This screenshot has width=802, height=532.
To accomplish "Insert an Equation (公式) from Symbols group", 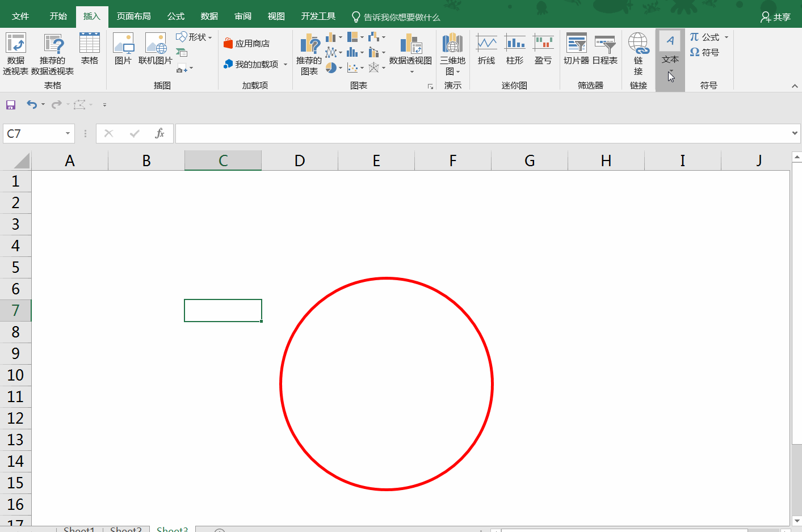I will pyautogui.click(x=704, y=37).
